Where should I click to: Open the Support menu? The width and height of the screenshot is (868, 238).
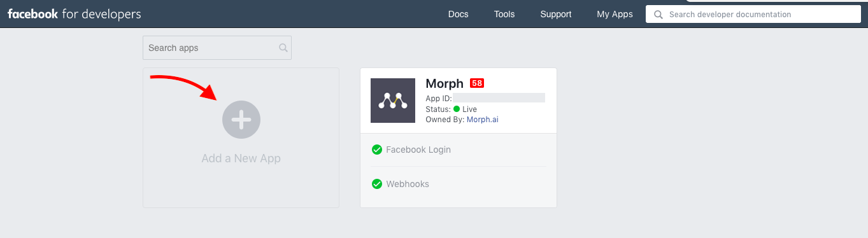[x=556, y=14]
